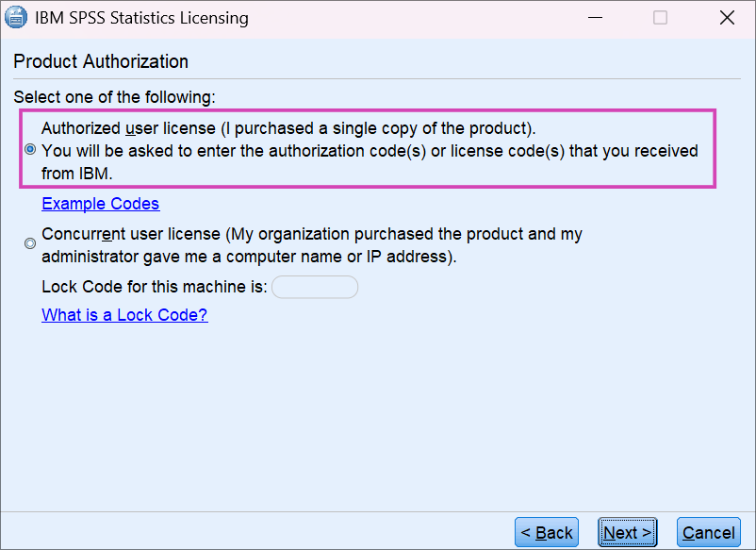756x550 pixels.
Task: Click the Next button to continue
Action: click(x=627, y=532)
